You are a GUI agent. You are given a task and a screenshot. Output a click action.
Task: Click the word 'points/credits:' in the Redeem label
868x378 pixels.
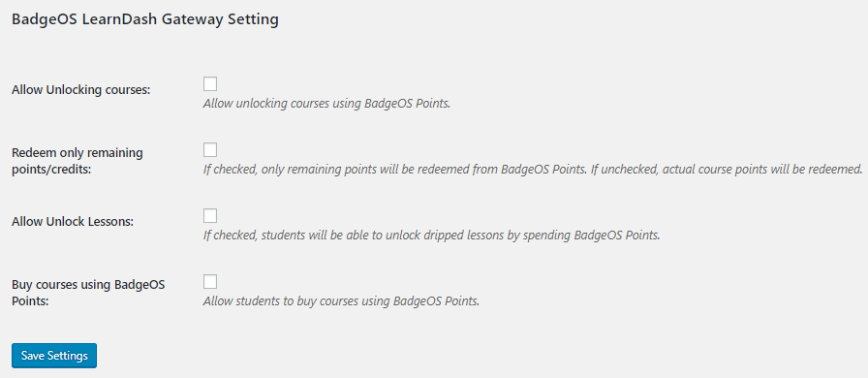tap(51, 169)
